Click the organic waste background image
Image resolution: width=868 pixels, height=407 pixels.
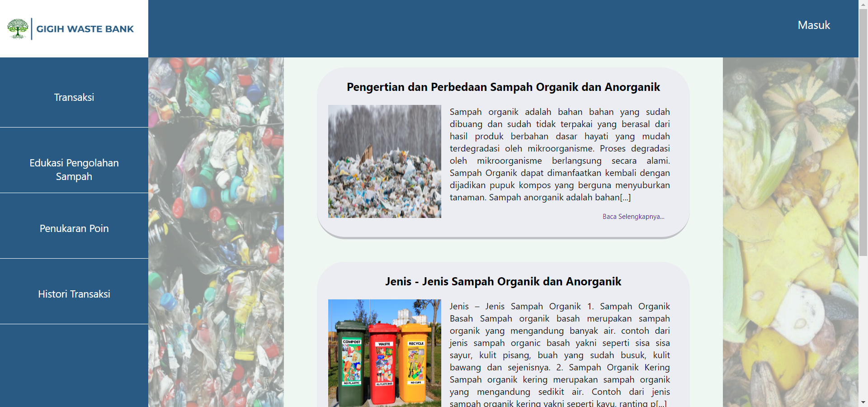(790, 226)
